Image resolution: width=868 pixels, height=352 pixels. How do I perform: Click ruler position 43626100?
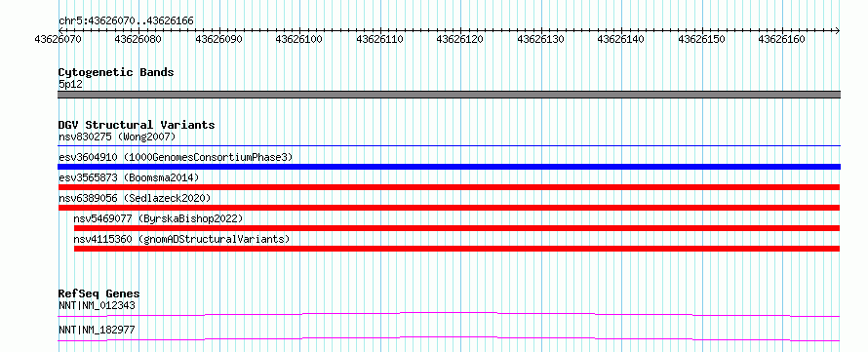tap(299, 39)
